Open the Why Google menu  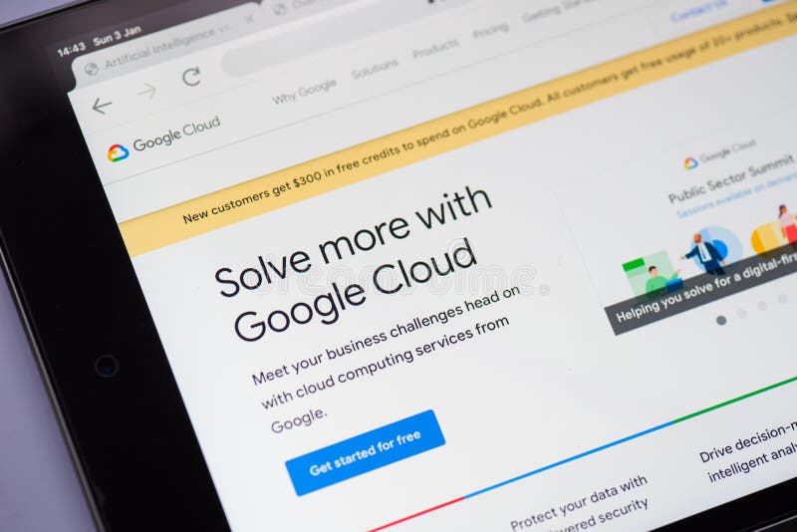[304, 92]
